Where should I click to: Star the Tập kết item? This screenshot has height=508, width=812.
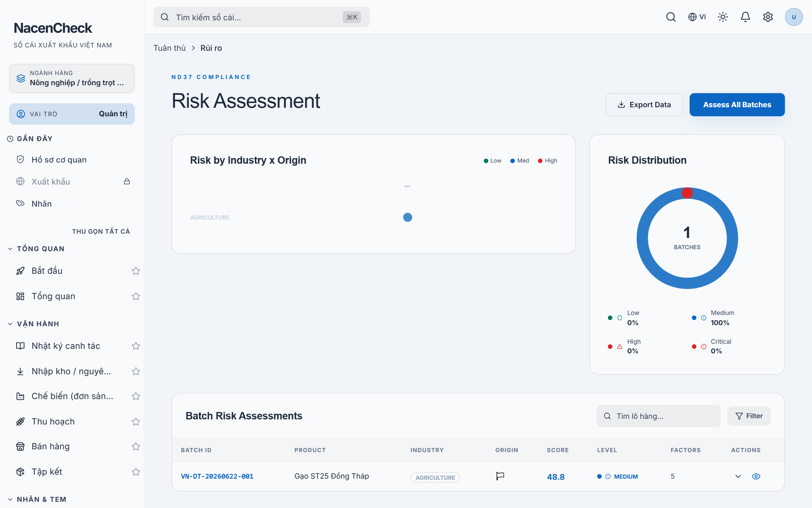click(136, 472)
